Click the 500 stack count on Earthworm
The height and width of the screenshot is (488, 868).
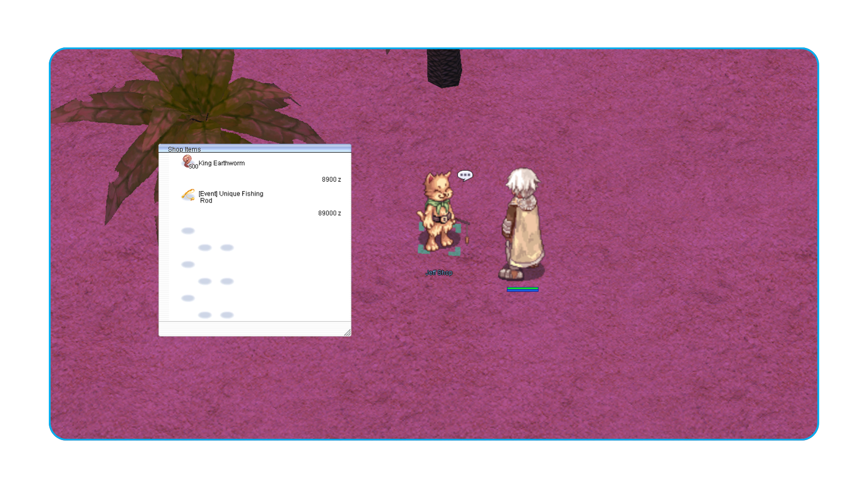click(x=193, y=167)
